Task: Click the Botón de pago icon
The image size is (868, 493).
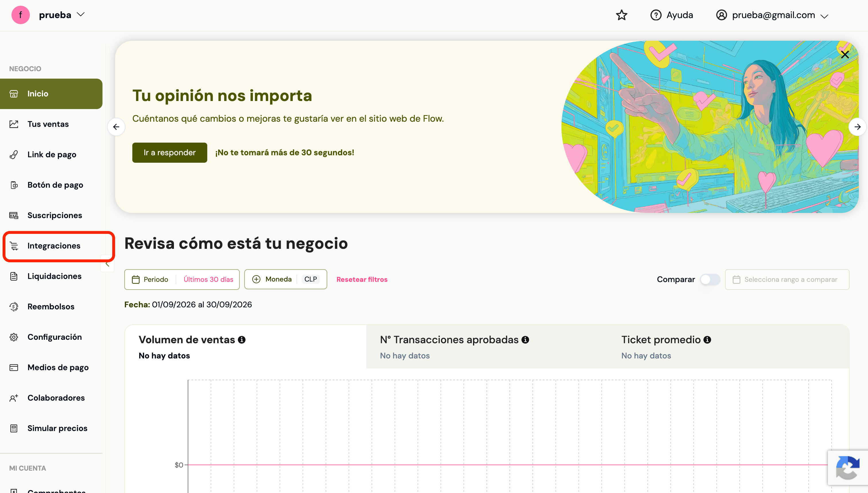Action: click(14, 185)
